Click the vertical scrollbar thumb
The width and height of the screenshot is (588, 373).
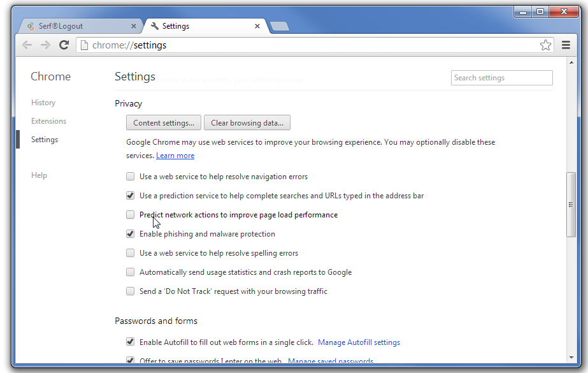571,205
